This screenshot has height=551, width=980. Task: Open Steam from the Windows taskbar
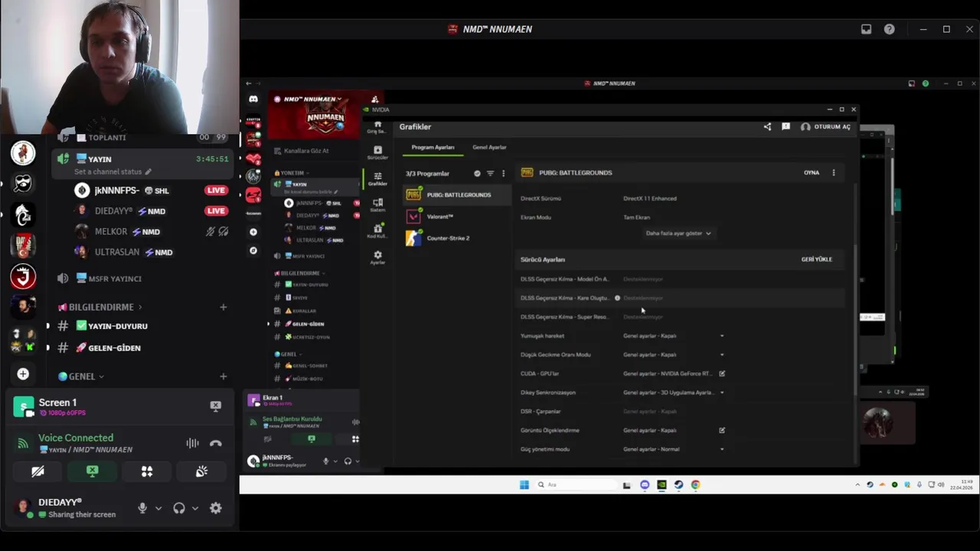pos(678,484)
